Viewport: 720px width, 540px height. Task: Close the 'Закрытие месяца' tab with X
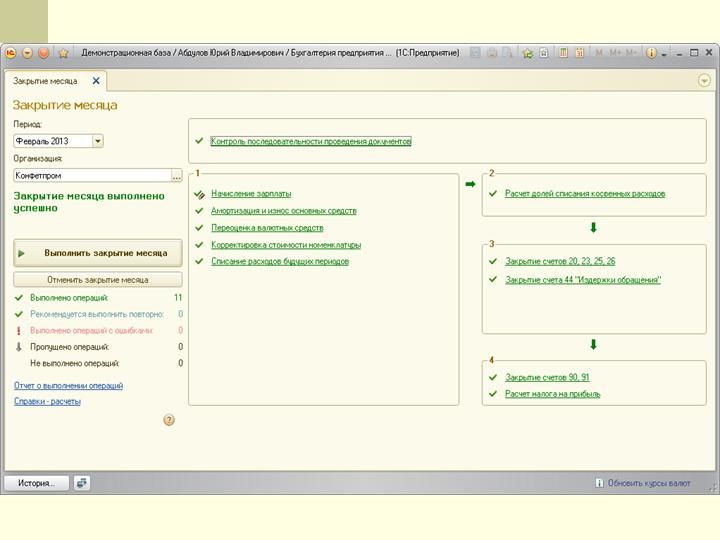point(96,81)
